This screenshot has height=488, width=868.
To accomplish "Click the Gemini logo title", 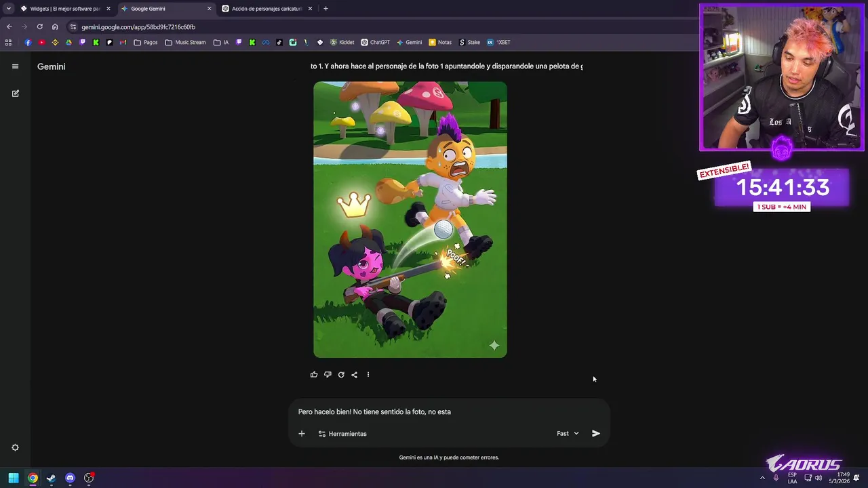I will pos(52,66).
